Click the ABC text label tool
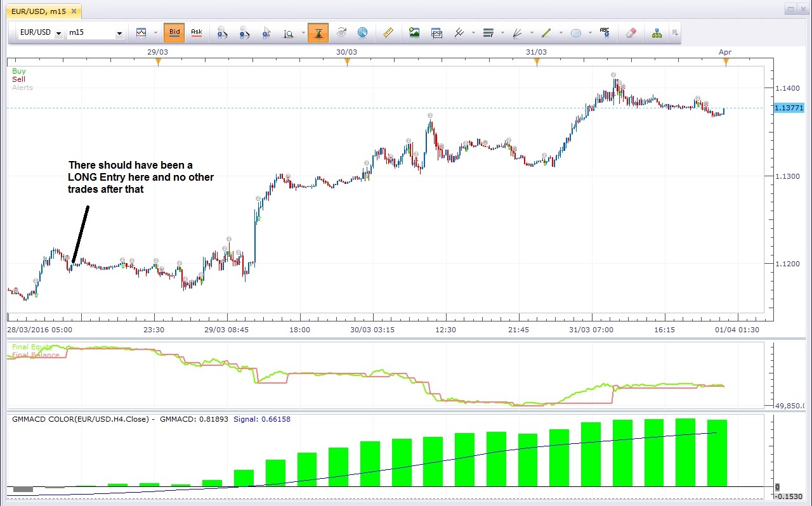This screenshot has width=812, height=506. pyautogui.click(x=605, y=33)
